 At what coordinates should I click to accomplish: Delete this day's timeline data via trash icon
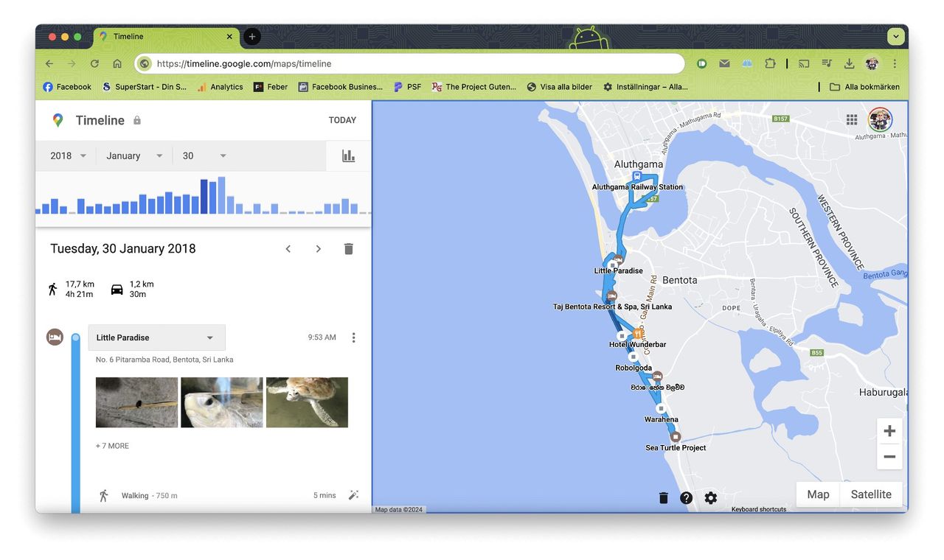pyautogui.click(x=348, y=248)
